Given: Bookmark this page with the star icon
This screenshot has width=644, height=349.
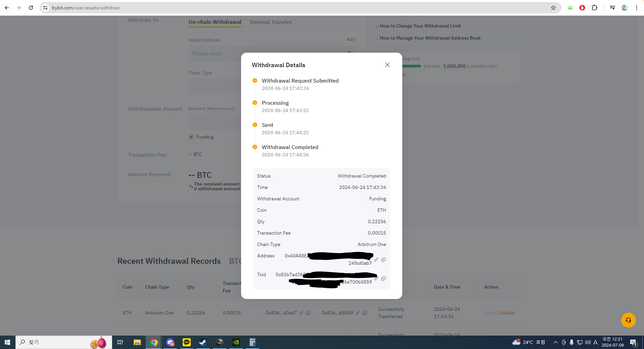Looking at the screenshot, I should pos(553,8).
